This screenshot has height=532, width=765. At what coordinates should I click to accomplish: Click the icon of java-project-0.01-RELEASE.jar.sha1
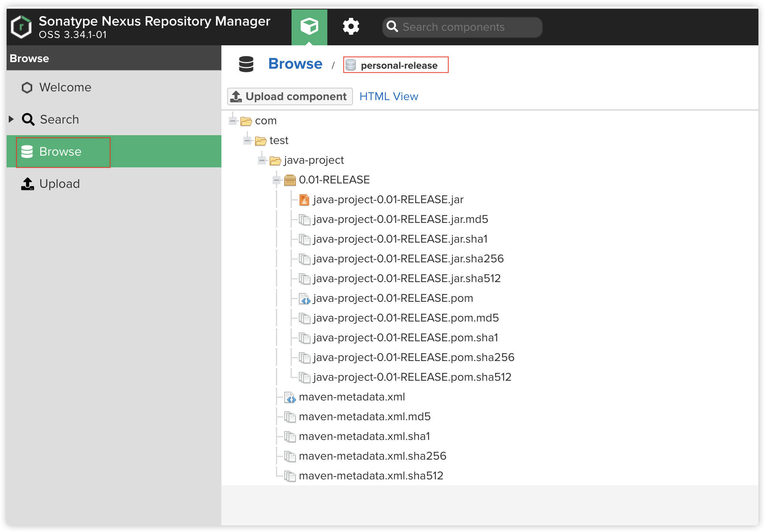pos(304,239)
